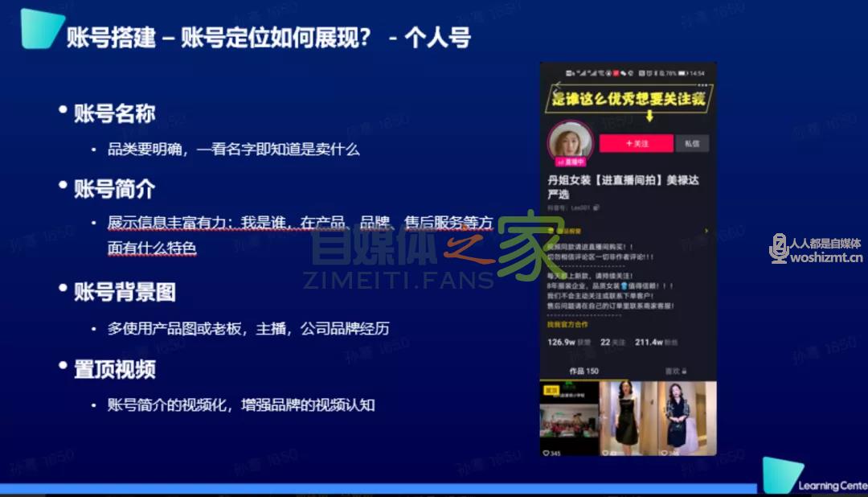Open the middle black dress video thumbnail
868x497 pixels.
pos(628,419)
